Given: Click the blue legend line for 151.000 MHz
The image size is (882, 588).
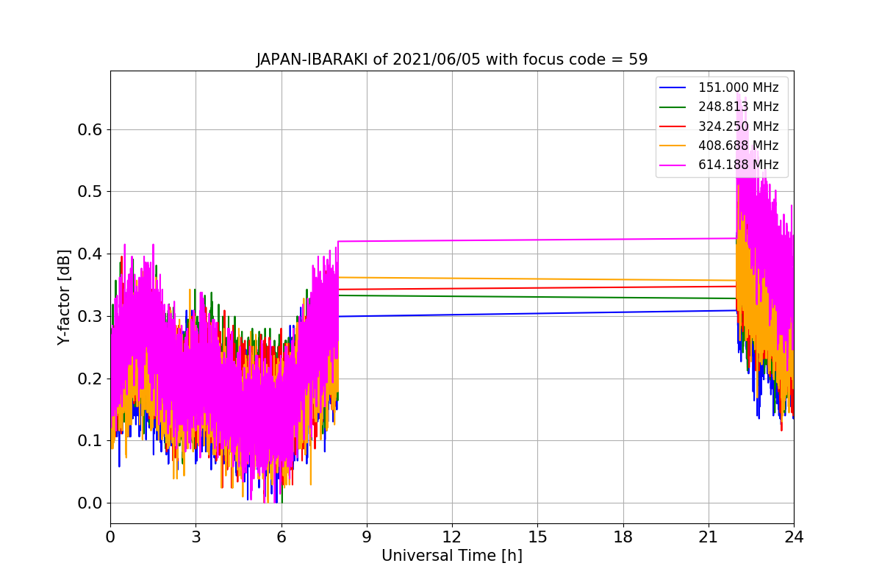Looking at the screenshot, I should pyautogui.click(x=674, y=88).
